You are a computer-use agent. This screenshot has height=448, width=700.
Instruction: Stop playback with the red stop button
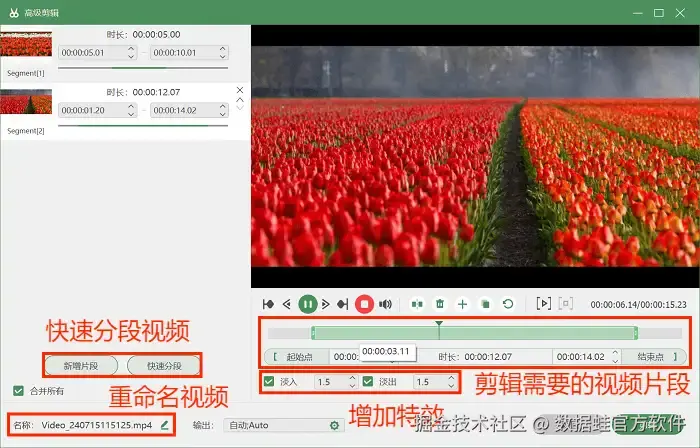pyautogui.click(x=364, y=304)
